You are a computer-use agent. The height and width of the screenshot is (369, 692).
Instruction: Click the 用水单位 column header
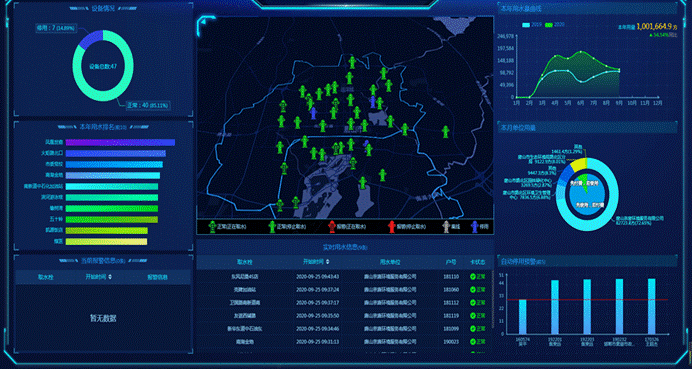click(390, 262)
